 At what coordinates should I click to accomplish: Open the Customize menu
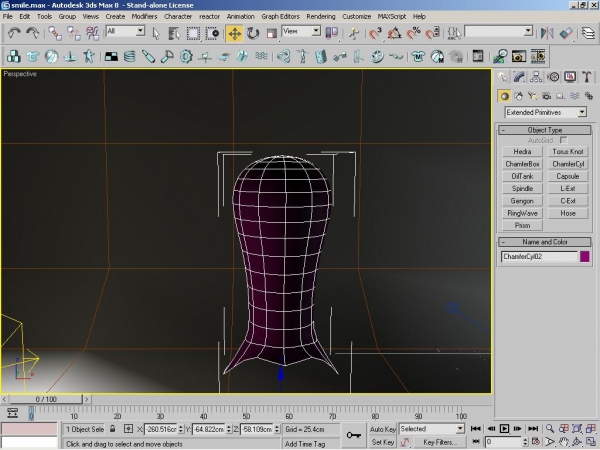click(x=356, y=16)
